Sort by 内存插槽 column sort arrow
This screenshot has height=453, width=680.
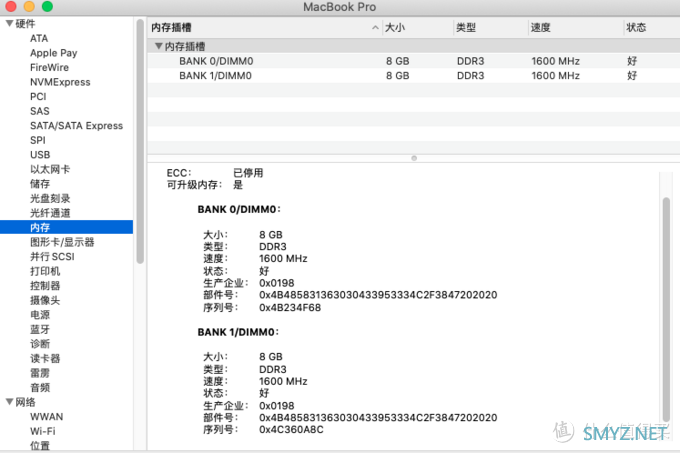coord(375,28)
